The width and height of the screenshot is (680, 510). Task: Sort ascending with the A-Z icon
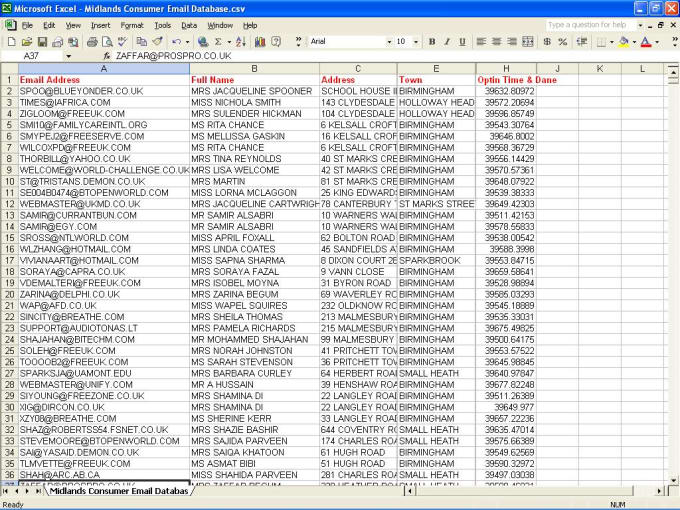pyautogui.click(x=236, y=42)
